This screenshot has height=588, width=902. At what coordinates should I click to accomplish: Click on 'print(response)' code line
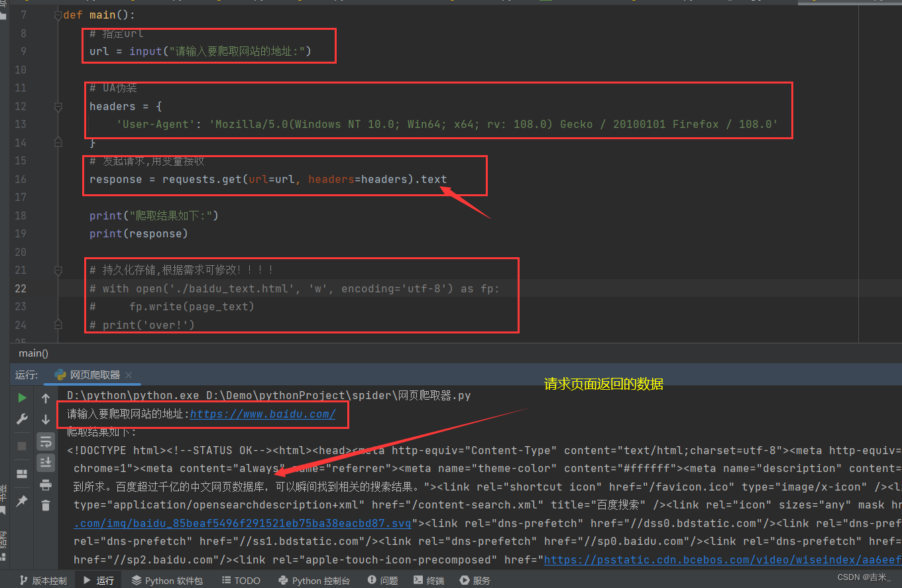tap(139, 233)
